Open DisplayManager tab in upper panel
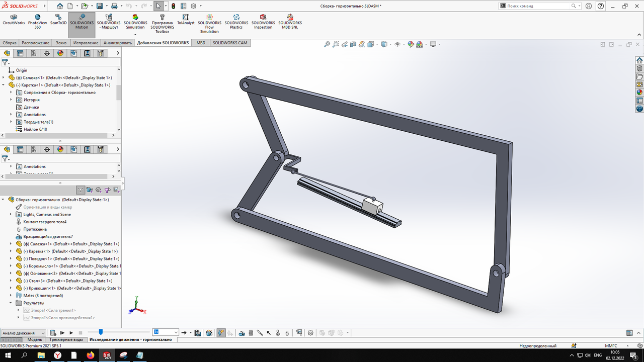The width and height of the screenshot is (644, 362). click(60, 53)
